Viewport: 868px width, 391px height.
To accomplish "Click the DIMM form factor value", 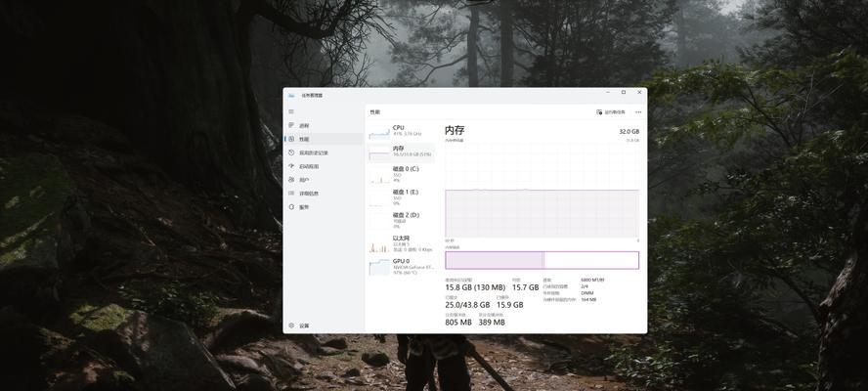I will (x=586, y=293).
